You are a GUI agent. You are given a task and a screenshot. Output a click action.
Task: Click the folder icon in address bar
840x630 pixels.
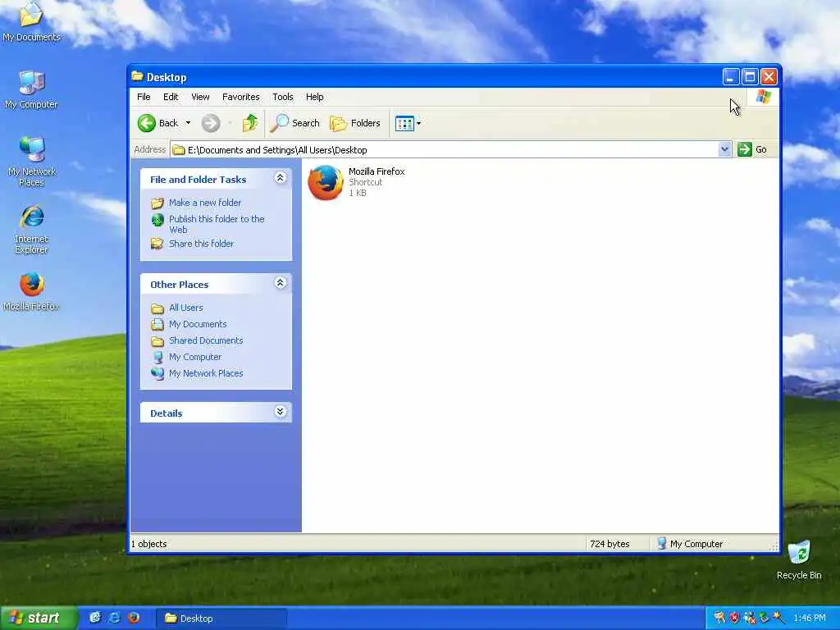[x=179, y=150]
